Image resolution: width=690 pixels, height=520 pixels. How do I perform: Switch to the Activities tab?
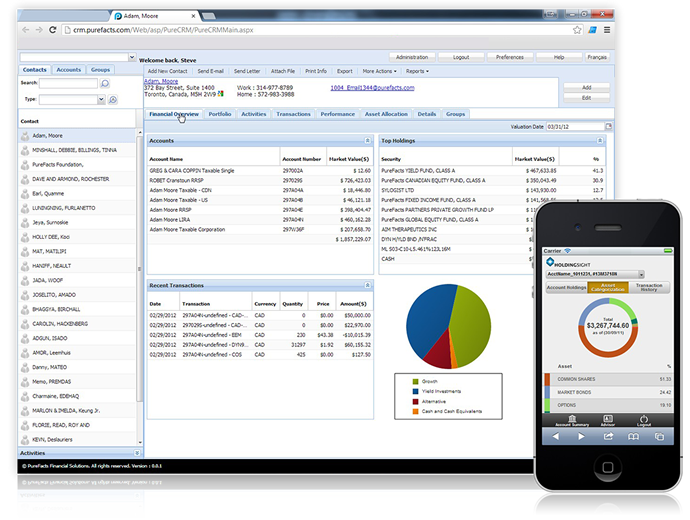click(x=253, y=114)
